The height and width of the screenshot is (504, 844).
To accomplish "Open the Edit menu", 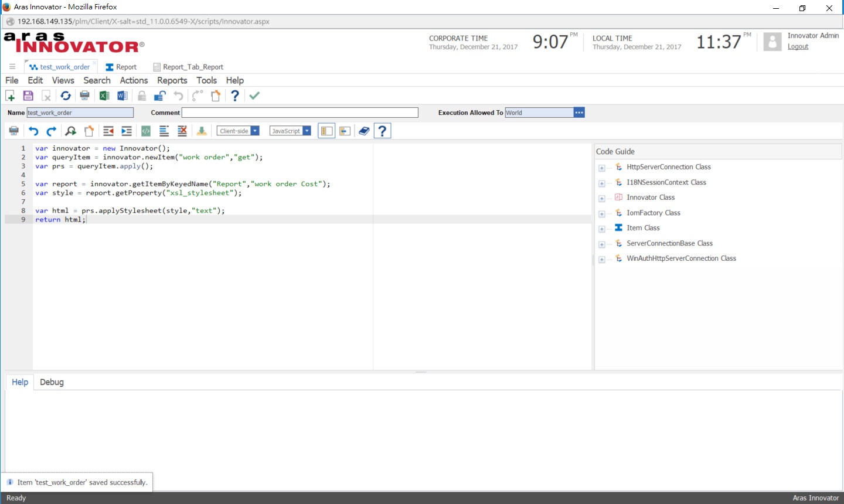I will (35, 80).
